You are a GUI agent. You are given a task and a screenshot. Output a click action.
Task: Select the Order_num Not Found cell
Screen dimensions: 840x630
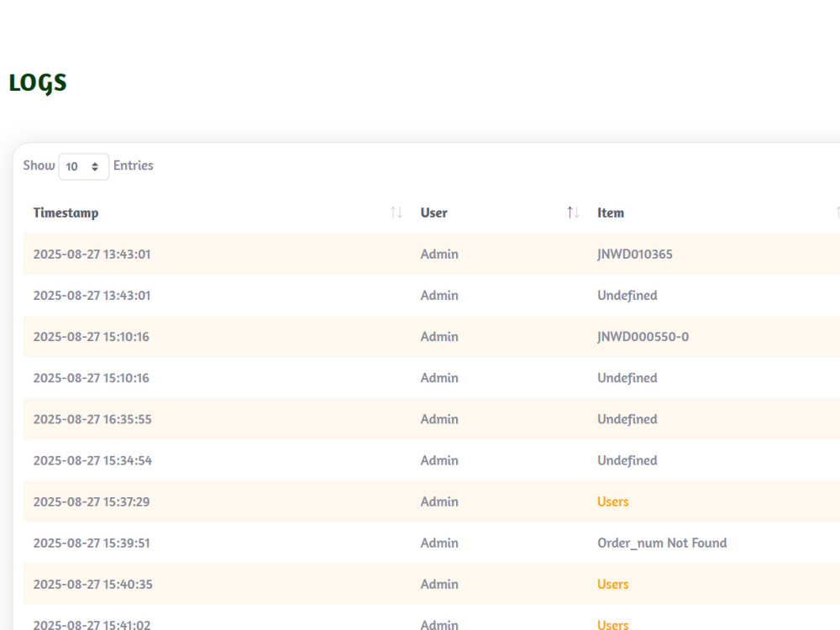click(x=662, y=543)
